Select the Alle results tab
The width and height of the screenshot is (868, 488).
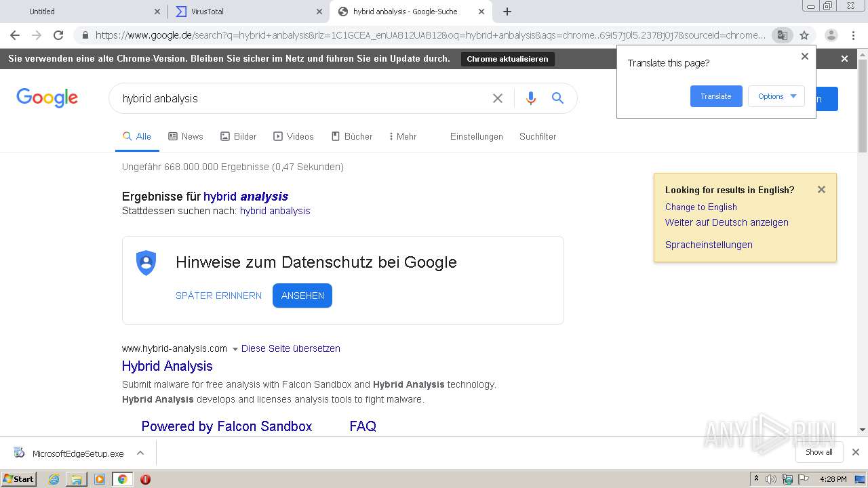(x=137, y=136)
